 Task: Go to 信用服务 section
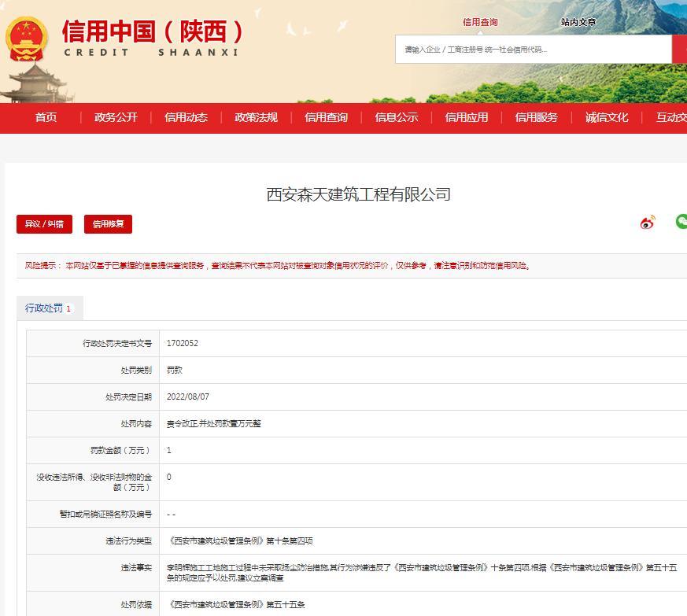(x=536, y=117)
